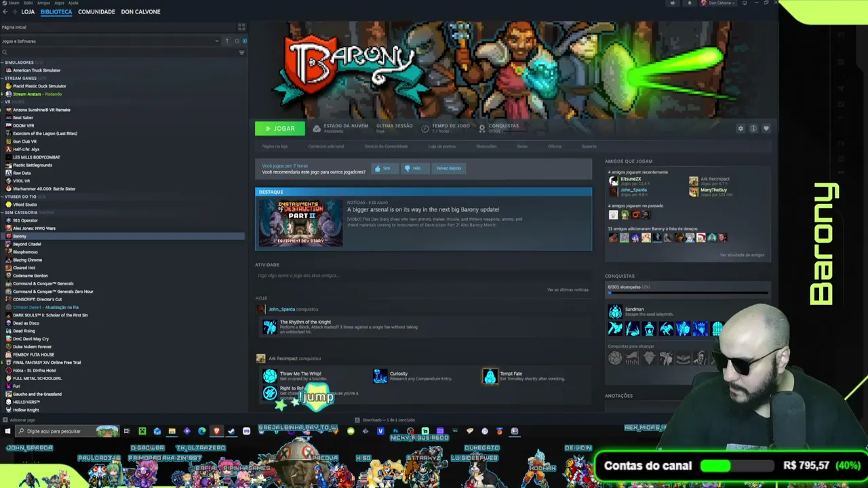The width and height of the screenshot is (868, 488).
Task: Open the COMUNIDADE top navigation section
Action: coord(96,12)
